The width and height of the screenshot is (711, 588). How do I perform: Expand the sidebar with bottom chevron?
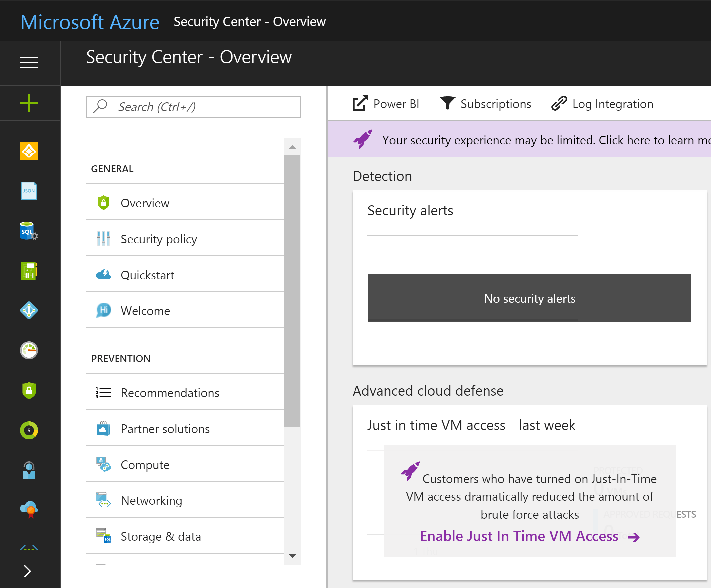(27, 571)
